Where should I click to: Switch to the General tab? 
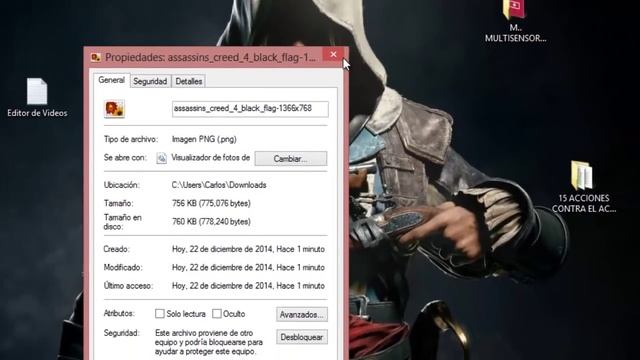coord(111,80)
